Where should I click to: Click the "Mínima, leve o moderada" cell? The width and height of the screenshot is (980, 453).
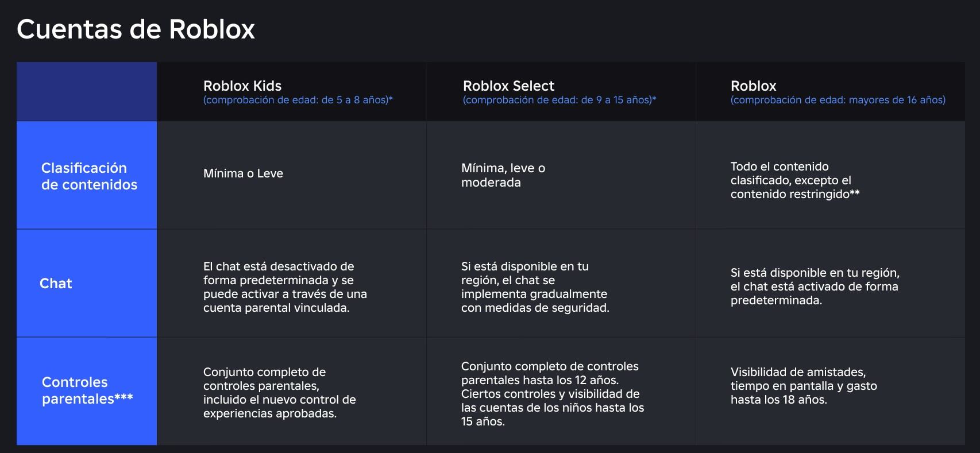(503, 175)
